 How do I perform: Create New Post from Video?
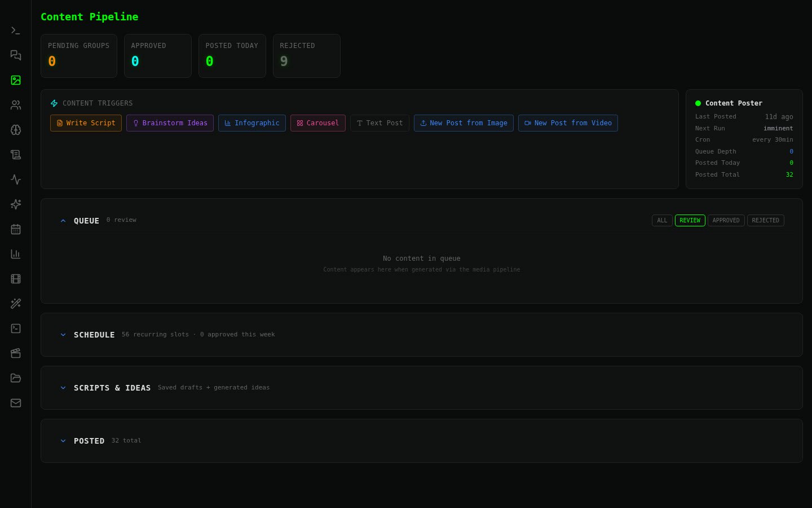click(568, 123)
